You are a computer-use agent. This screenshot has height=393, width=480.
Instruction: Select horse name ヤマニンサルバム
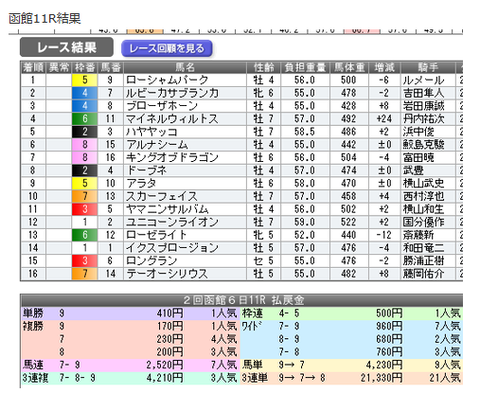click(x=167, y=209)
